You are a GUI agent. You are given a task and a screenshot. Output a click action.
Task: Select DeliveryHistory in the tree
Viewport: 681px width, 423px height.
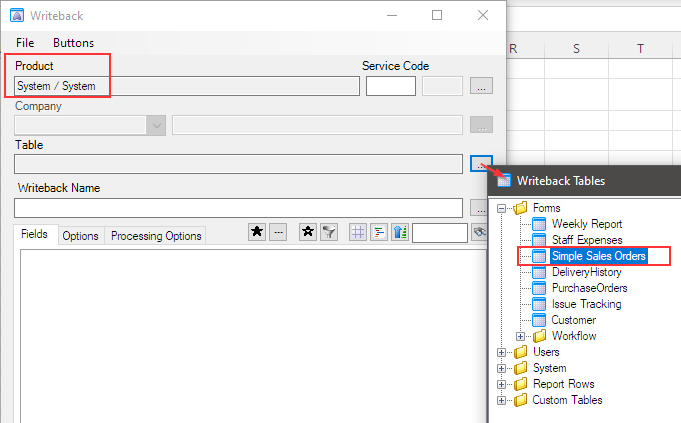(586, 272)
